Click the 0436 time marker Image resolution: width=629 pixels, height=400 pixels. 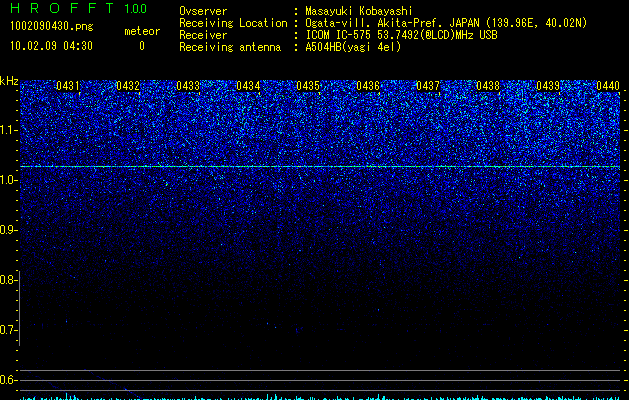tap(368, 86)
